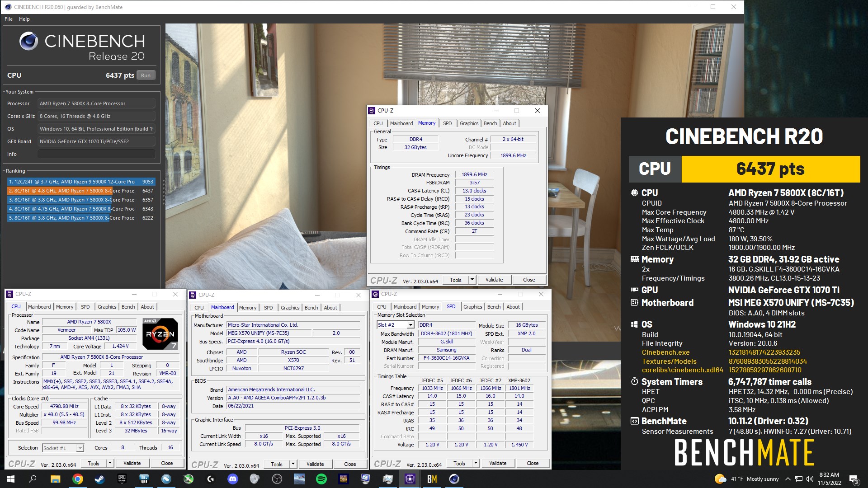Open Windows Start menu
Screen dimensions: 868x488
(x=11, y=479)
